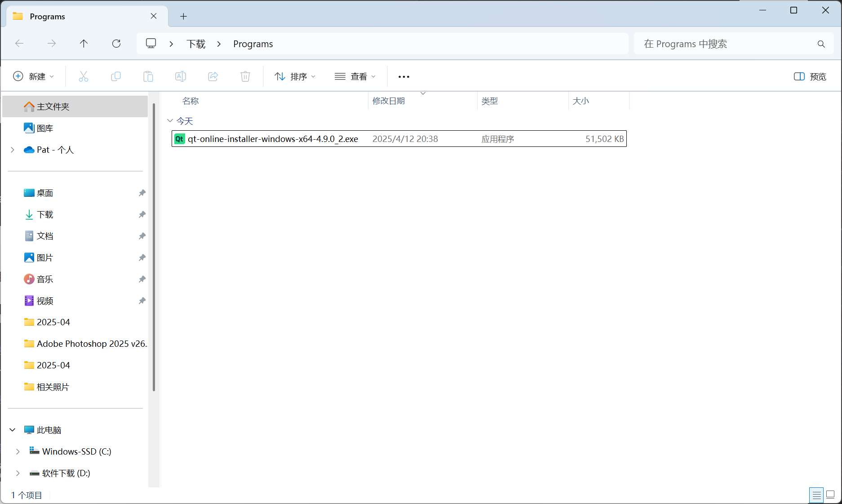The height and width of the screenshot is (504, 842).
Task: Toggle the 预览 preview pane
Action: pos(810,76)
